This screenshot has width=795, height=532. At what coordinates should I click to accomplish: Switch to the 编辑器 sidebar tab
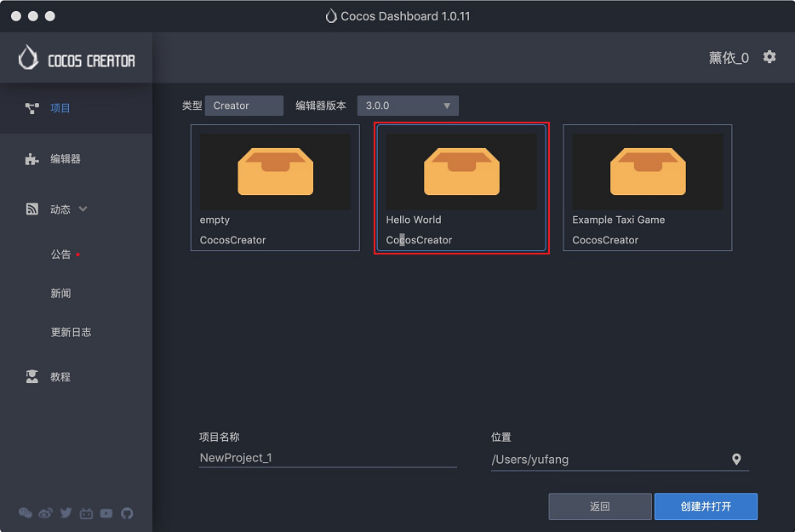pos(65,158)
